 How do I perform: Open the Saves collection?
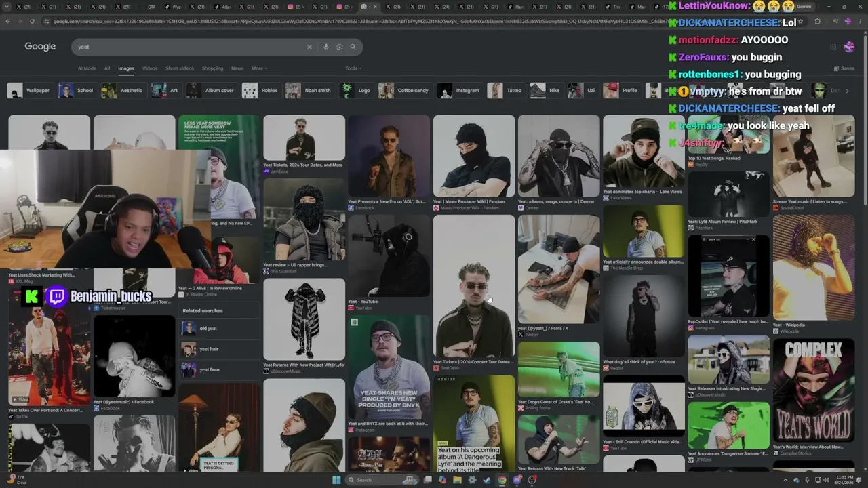pos(844,68)
